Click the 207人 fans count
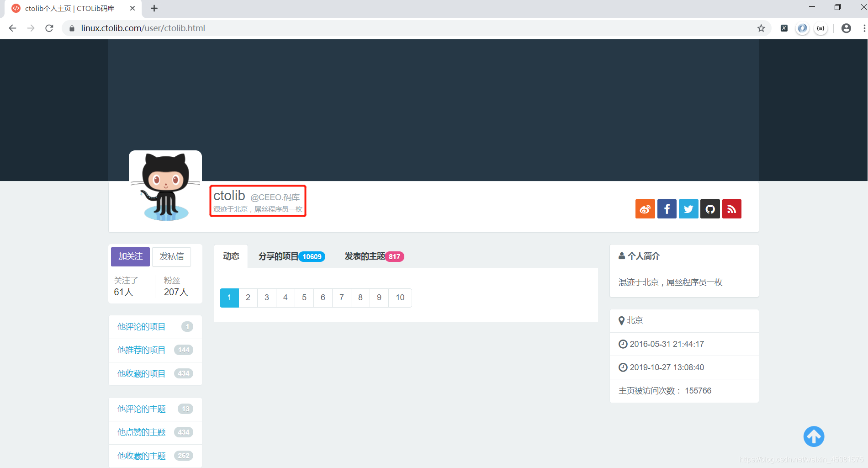Viewport: 868px width, 468px height. pos(176,292)
